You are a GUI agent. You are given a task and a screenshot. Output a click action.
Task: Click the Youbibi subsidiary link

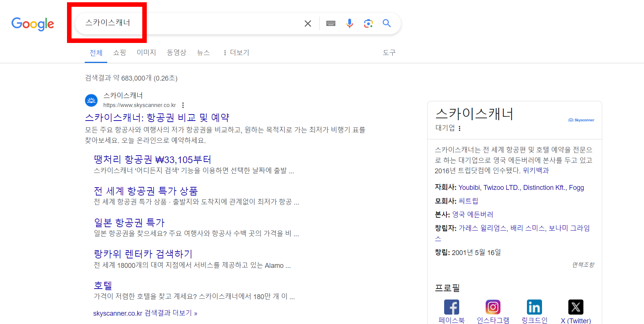(469, 188)
